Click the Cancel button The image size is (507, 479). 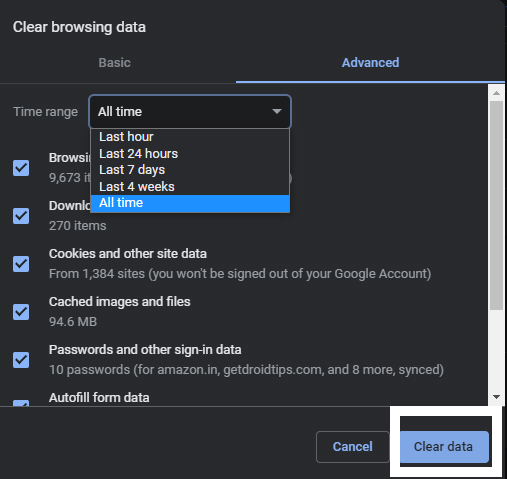pyautogui.click(x=353, y=446)
